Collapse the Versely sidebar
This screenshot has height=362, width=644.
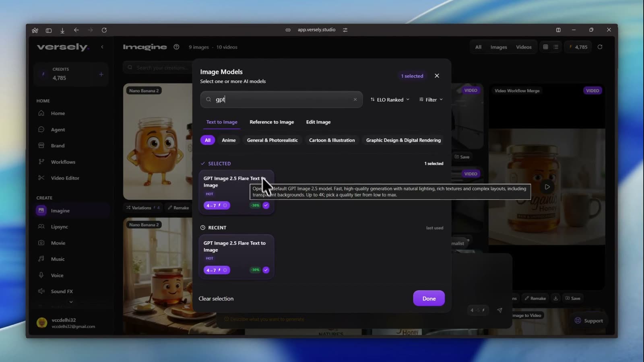click(102, 47)
